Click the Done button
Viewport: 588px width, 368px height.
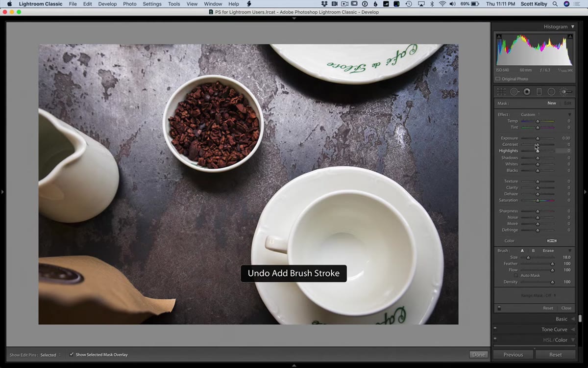(478, 354)
